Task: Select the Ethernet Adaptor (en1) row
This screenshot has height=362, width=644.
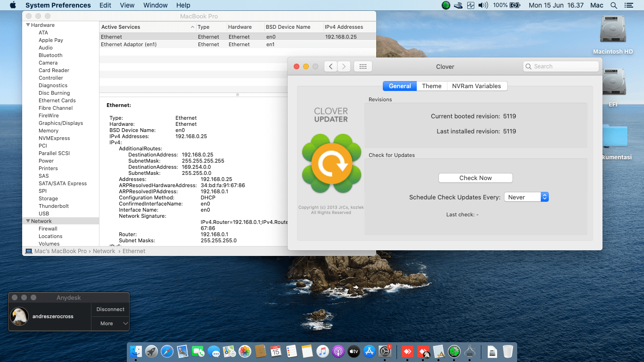Action: [x=238, y=44]
